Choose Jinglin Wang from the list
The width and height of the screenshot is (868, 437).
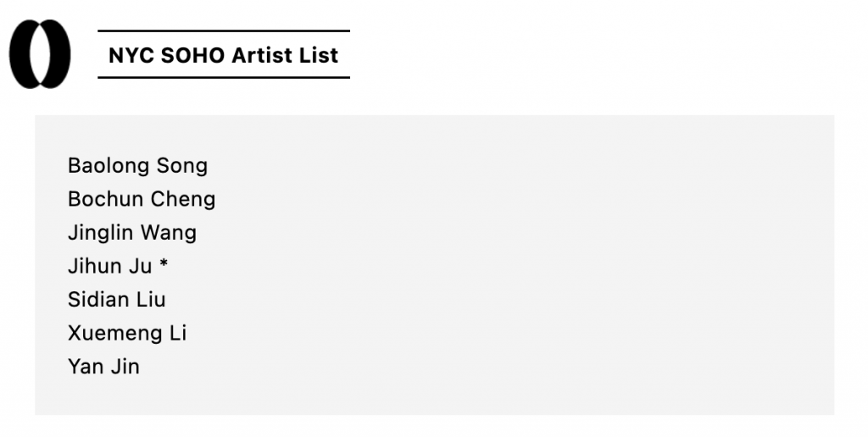tap(131, 232)
